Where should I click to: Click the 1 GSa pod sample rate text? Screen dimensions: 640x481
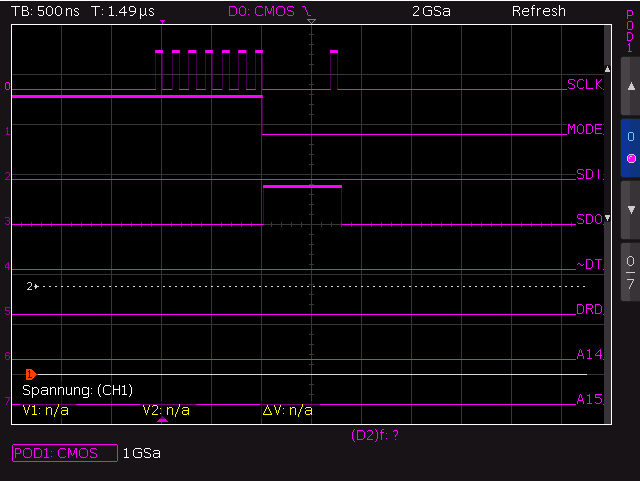point(142,453)
